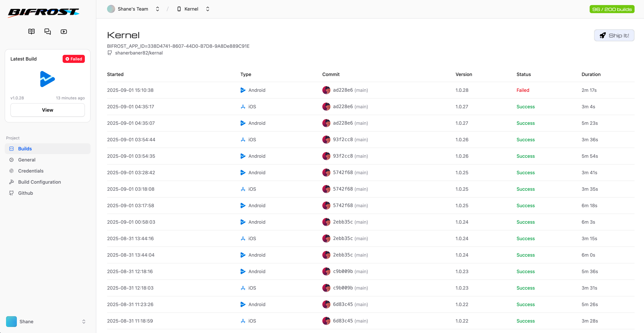The width and height of the screenshot is (644, 333).
Task: Click the commit author avatar for ad228e6
Action: pos(326,90)
